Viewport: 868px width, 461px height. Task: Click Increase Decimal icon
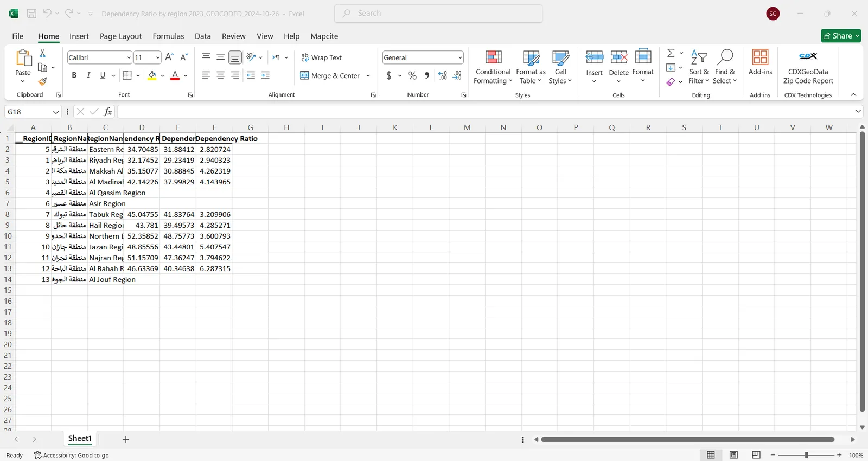(443, 75)
